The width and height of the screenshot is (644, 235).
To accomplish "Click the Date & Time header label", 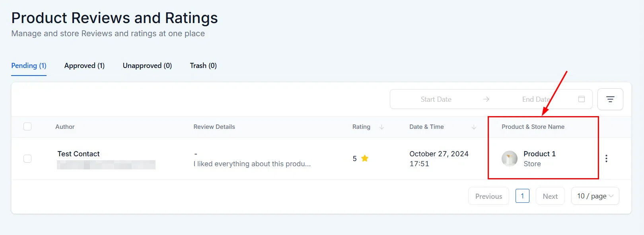I will coord(426,127).
